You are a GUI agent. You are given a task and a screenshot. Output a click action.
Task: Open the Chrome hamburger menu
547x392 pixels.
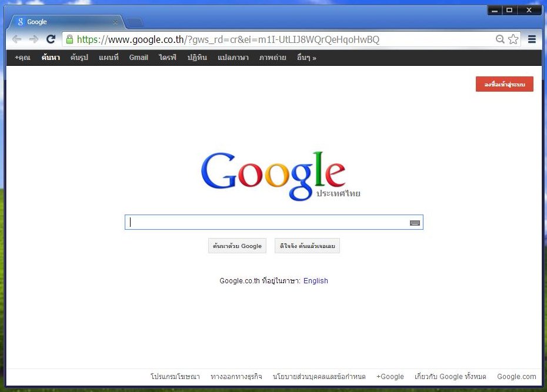pyautogui.click(x=532, y=39)
